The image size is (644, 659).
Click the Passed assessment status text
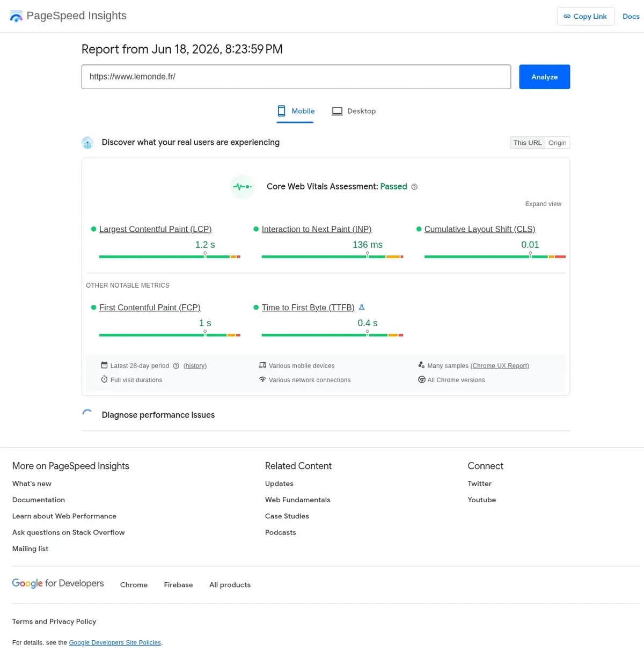(x=393, y=187)
